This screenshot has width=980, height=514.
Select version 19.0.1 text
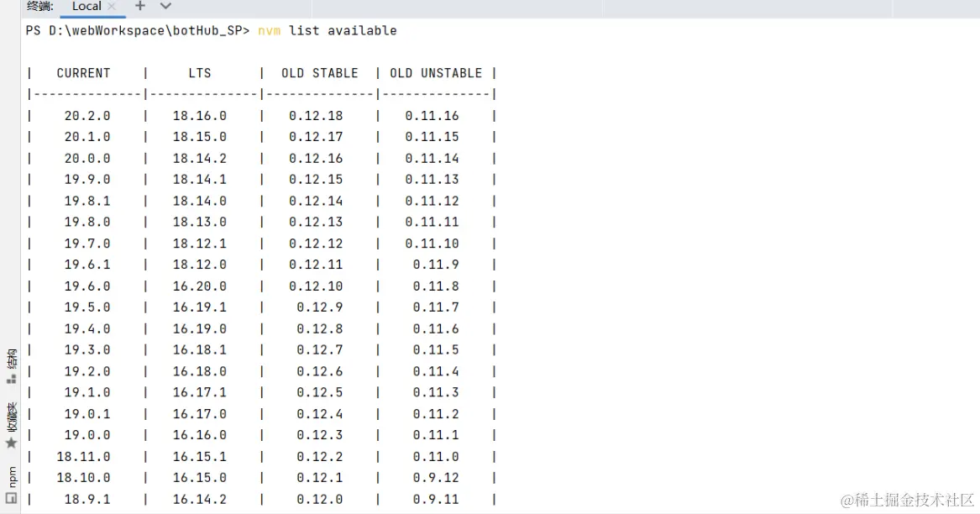pos(86,414)
